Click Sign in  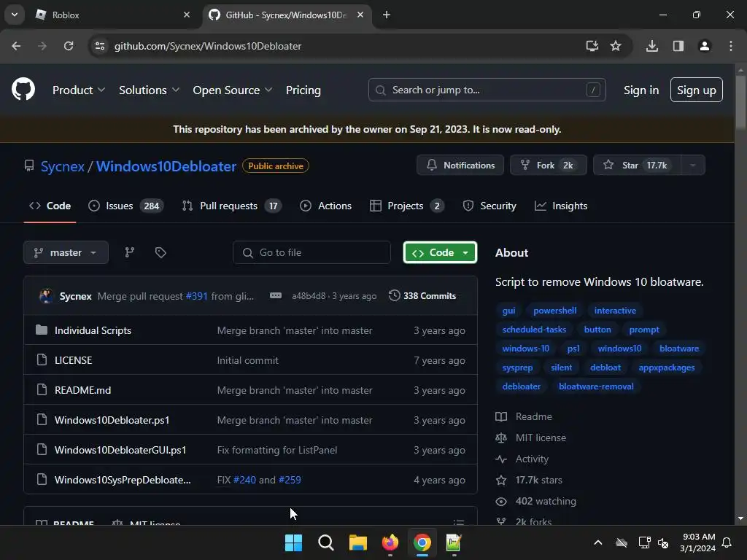(x=641, y=90)
